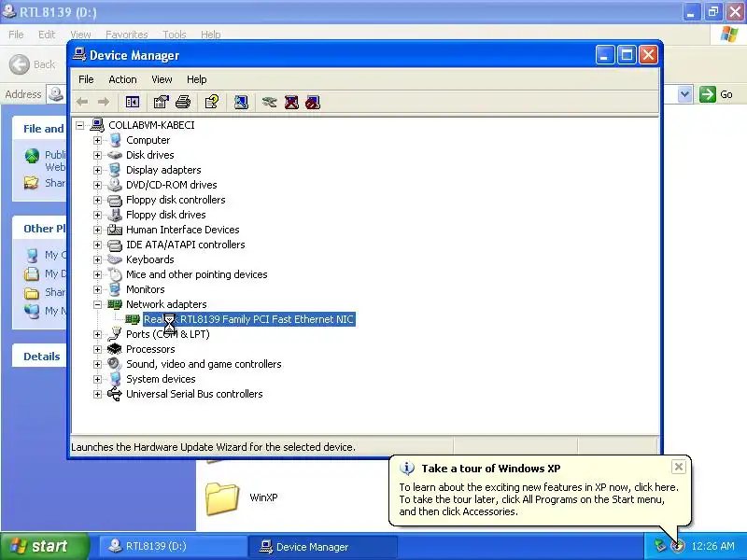Click the Universal Serial Bus controllers icon
The image size is (747, 560).
pyautogui.click(x=114, y=394)
